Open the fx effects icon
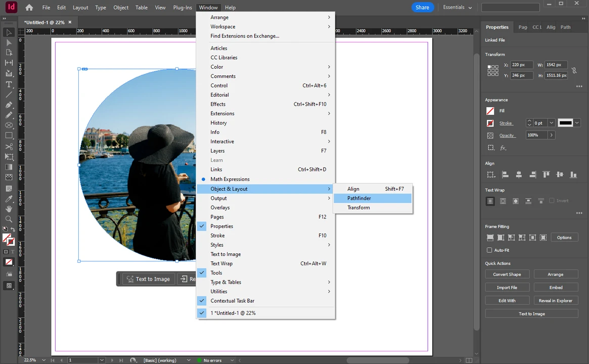This screenshot has height=364, width=589. point(503,148)
